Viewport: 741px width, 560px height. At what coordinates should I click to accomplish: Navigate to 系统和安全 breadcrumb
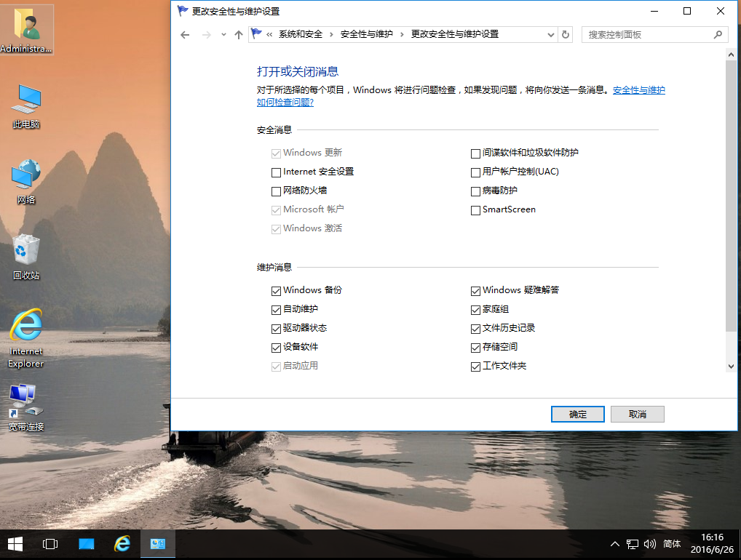coord(301,34)
